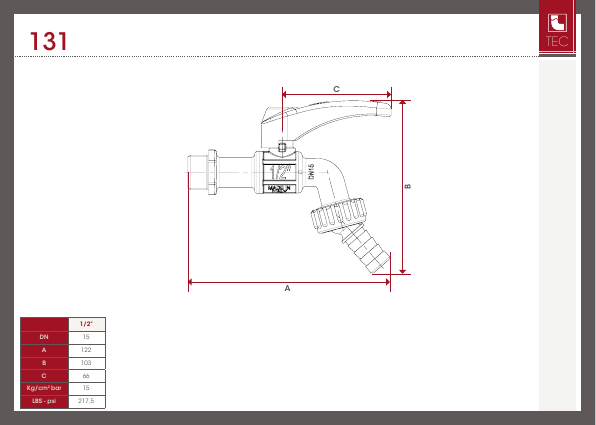
Task: Click the value 66 cell
Action: (x=87, y=376)
